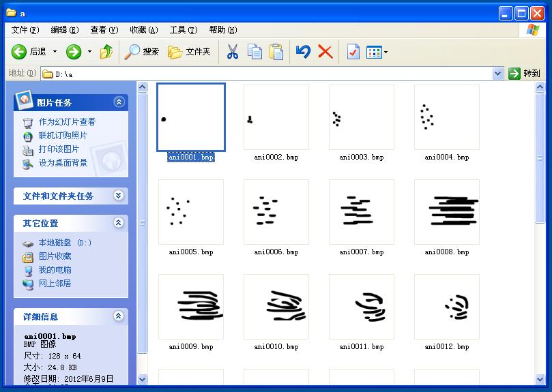Open the 收藏(A) menu
This screenshot has width=552, height=392.
144,30
